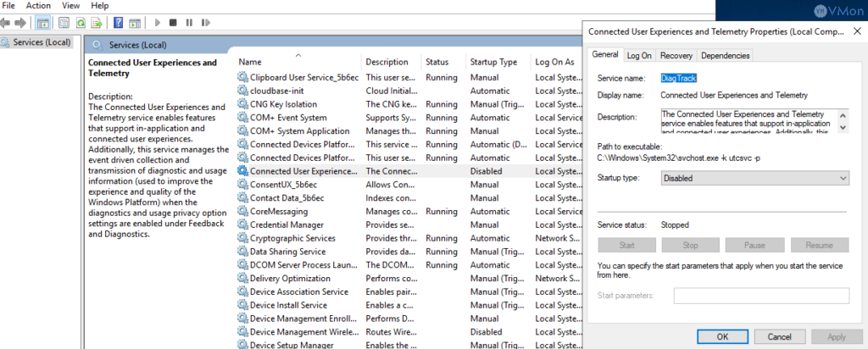Click the Refresh toolbar icon

click(x=81, y=22)
